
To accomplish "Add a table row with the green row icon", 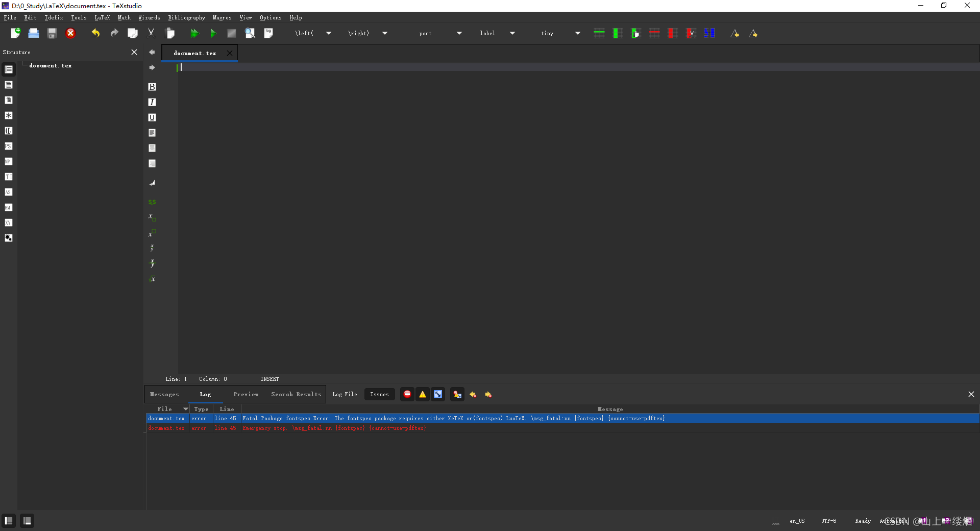I will click(599, 33).
